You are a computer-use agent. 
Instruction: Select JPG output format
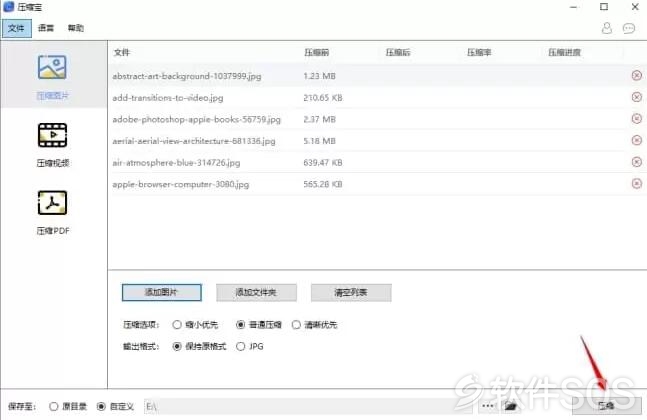250,347
